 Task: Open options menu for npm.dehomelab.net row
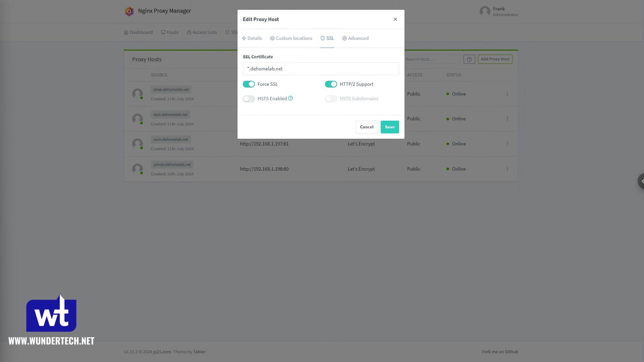(x=507, y=144)
